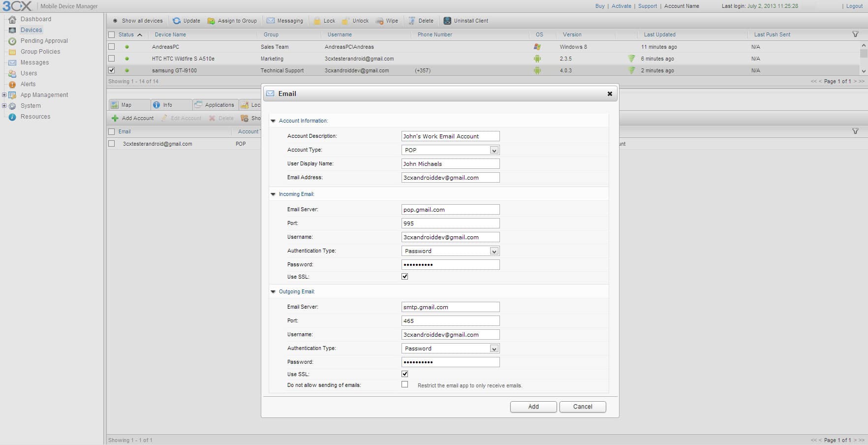Image resolution: width=868 pixels, height=445 pixels.
Task: Click the filter funnel icon in devices header
Action: (855, 34)
